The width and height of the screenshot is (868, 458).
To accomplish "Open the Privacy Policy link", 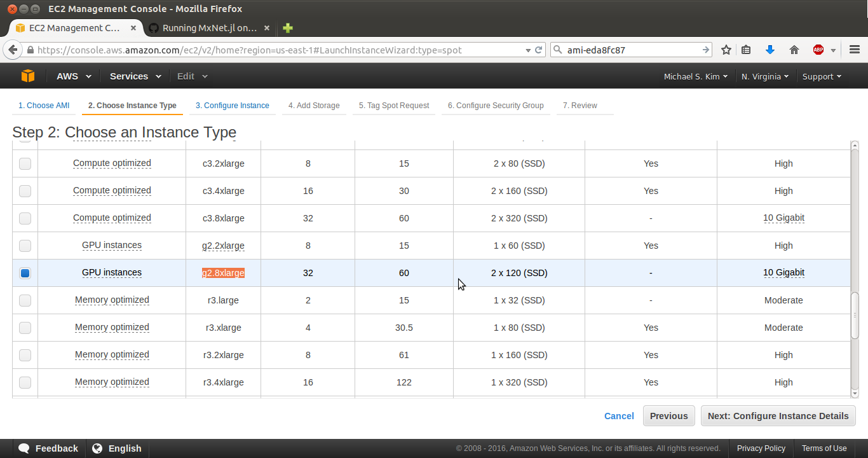I will (761, 448).
